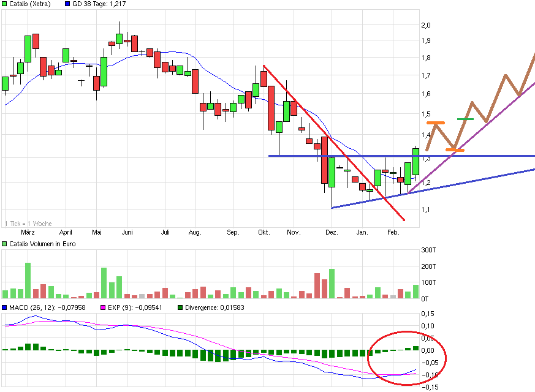Click the short green horizontal marker
535x392 pixels.
465,119
